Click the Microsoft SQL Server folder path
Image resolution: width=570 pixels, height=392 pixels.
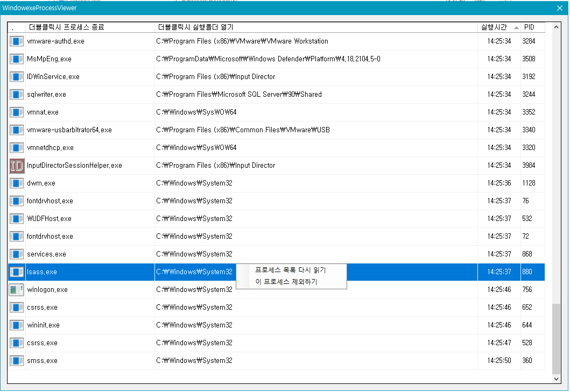(239, 95)
